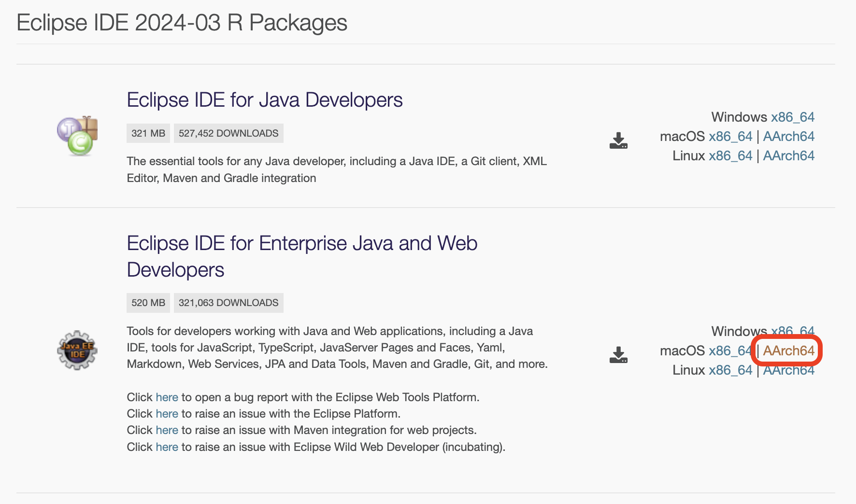856x504 pixels.
Task: Download Enterprise Java Linux AArch64
Action: [789, 370]
